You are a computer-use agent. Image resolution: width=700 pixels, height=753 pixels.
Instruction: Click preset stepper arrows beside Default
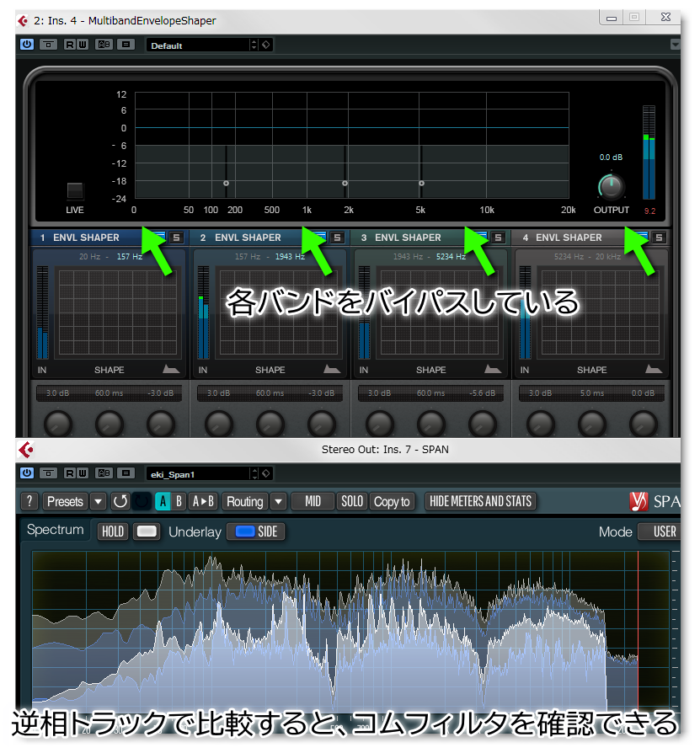[x=254, y=45]
